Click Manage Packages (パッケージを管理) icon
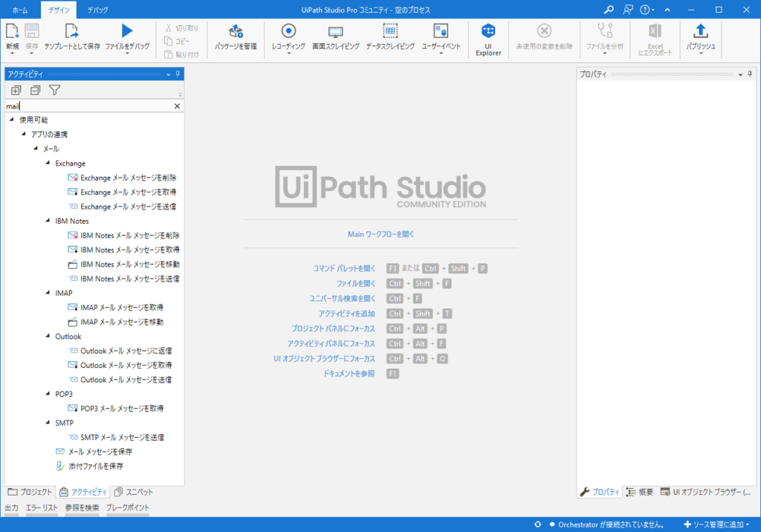 click(x=236, y=31)
